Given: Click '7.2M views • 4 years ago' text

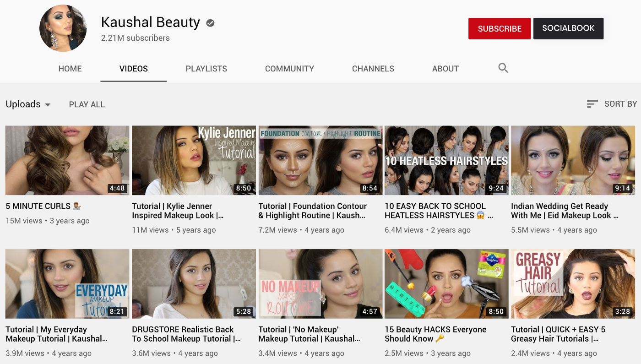Looking at the screenshot, I should click(301, 230).
